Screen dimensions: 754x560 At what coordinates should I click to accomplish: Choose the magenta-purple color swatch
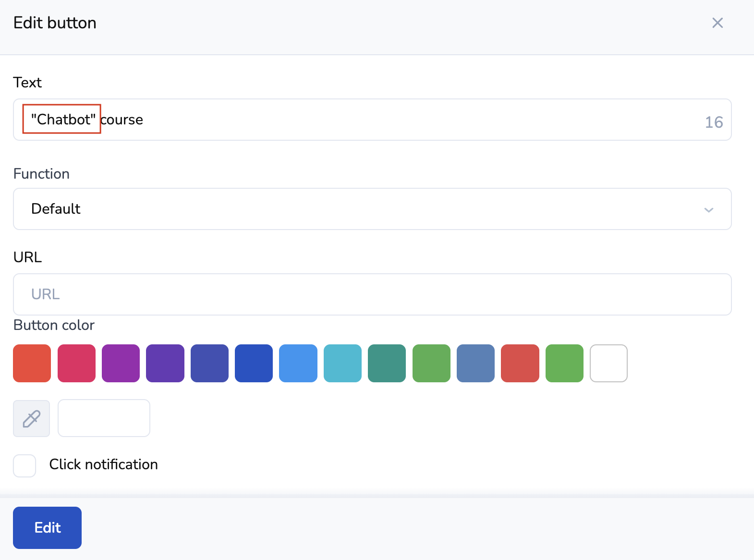pos(121,363)
